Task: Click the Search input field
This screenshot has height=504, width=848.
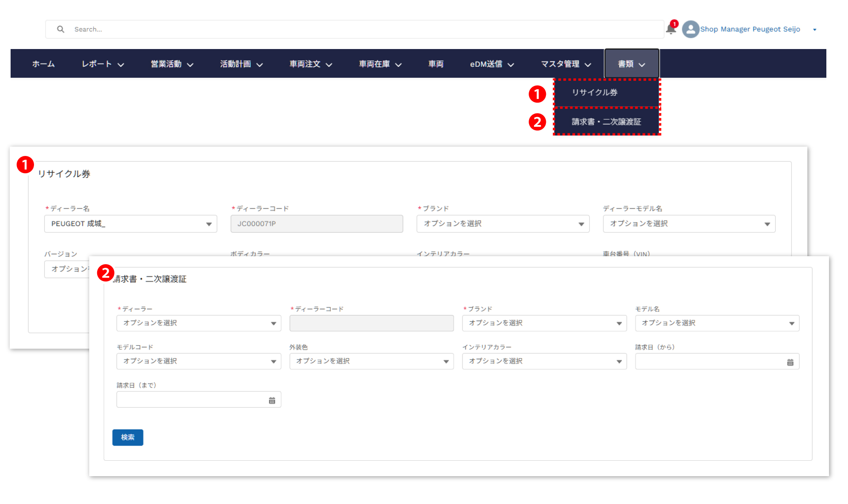Action: click(353, 29)
